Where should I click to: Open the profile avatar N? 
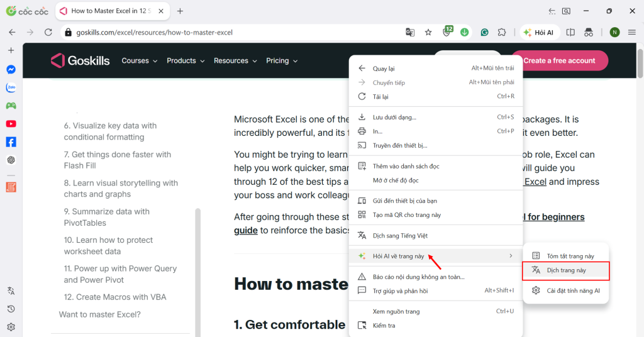tap(614, 33)
